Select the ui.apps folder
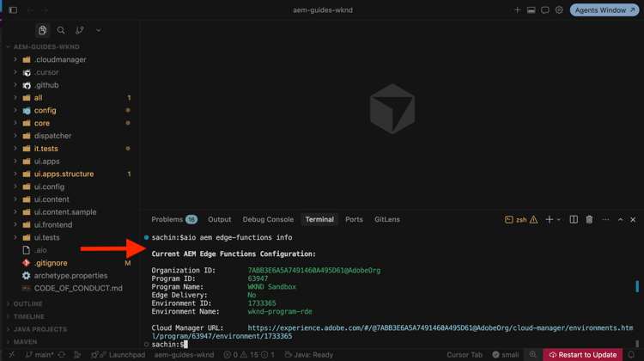Image resolution: width=644 pixels, height=361 pixels. 47,162
